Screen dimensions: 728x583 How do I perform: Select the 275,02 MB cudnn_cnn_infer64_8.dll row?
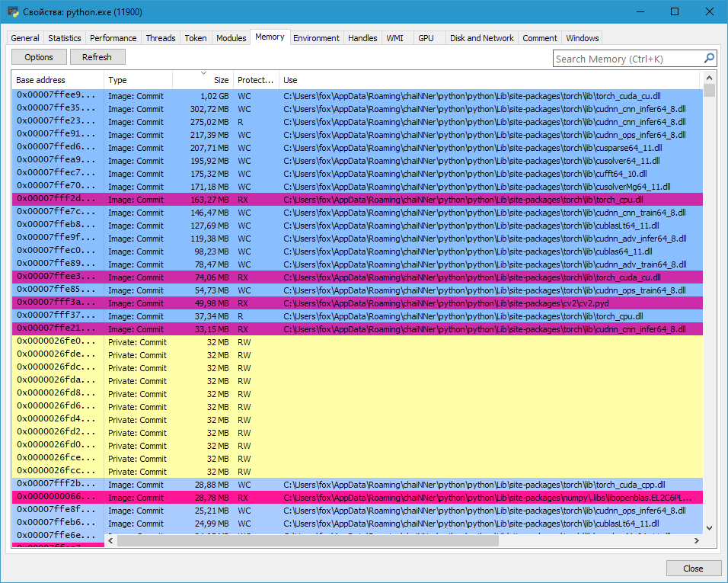[x=357, y=122]
